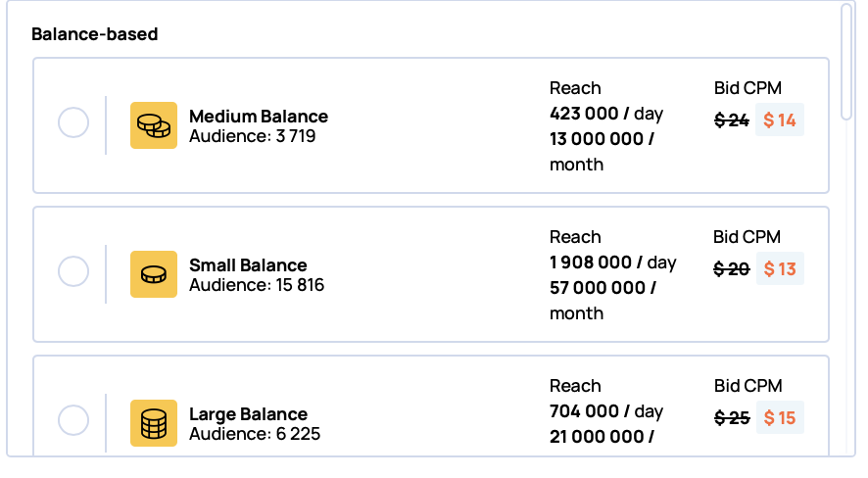Click the $13 discounted bid badge
This screenshot has height=478, width=868.
click(780, 269)
